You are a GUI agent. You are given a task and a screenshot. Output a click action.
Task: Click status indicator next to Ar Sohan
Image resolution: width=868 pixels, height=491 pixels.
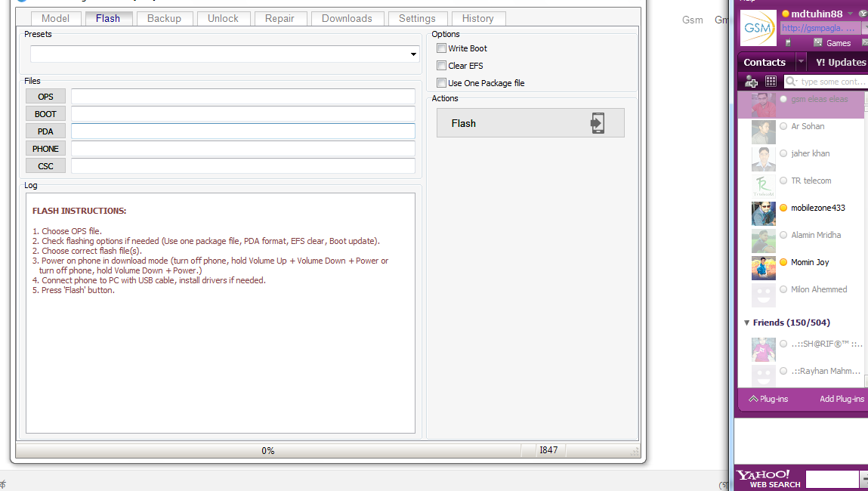[783, 126]
